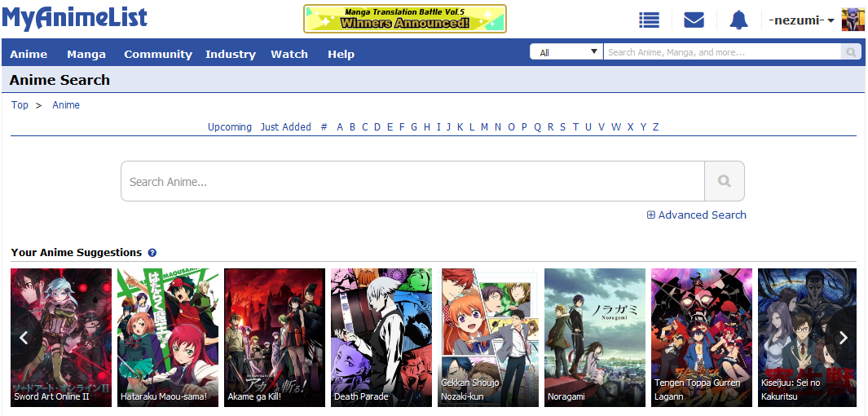Click inside the Search Anime text field
This screenshot has height=416, width=868.
pyautogui.click(x=412, y=181)
